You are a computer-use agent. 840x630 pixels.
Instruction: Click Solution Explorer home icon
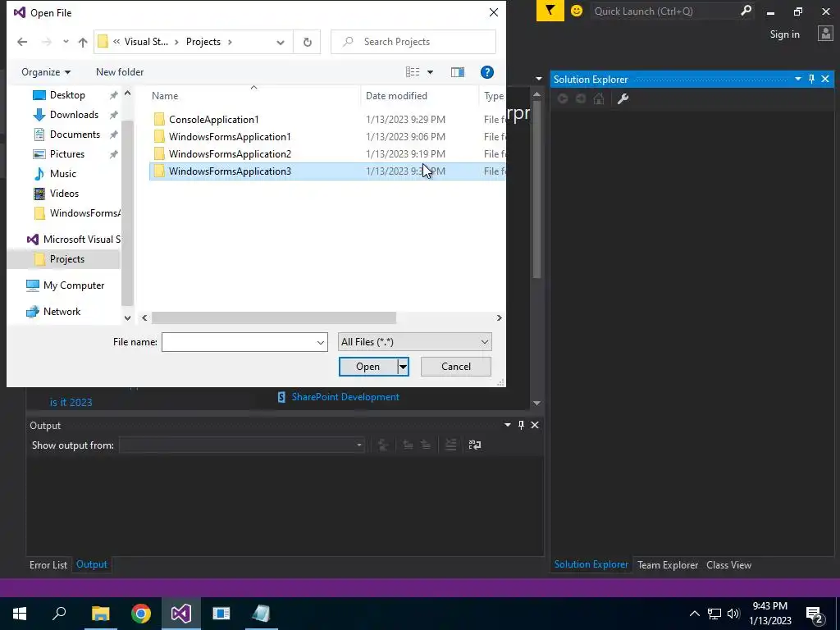pyautogui.click(x=598, y=98)
